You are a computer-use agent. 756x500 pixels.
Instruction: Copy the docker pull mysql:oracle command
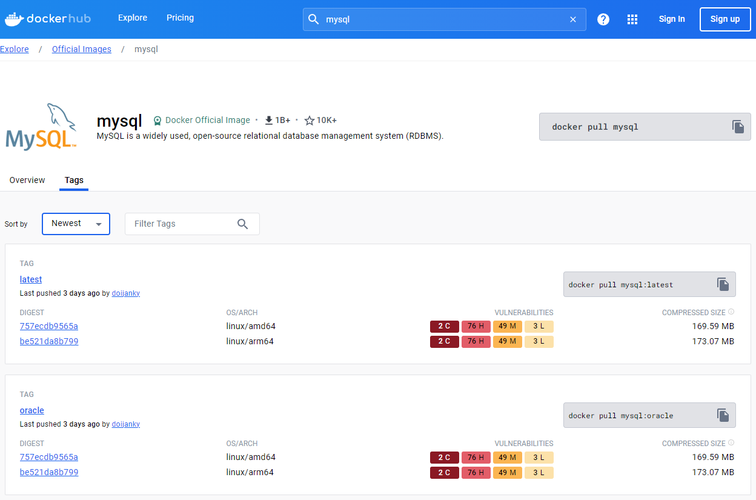723,415
